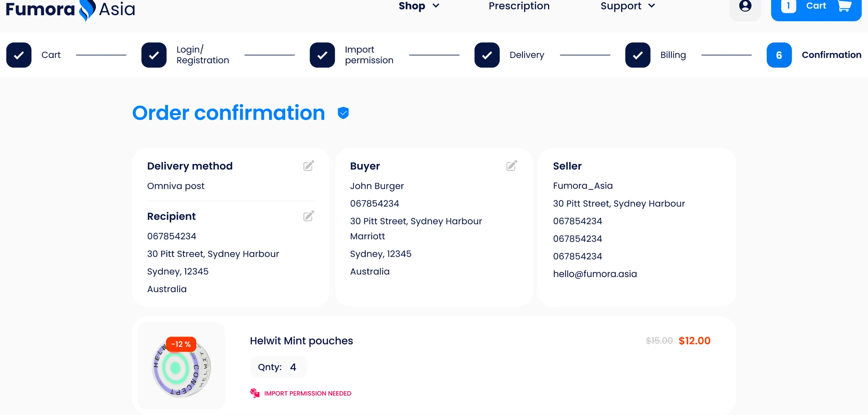Go to the Billing step label
868x415 pixels.
click(673, 55)
